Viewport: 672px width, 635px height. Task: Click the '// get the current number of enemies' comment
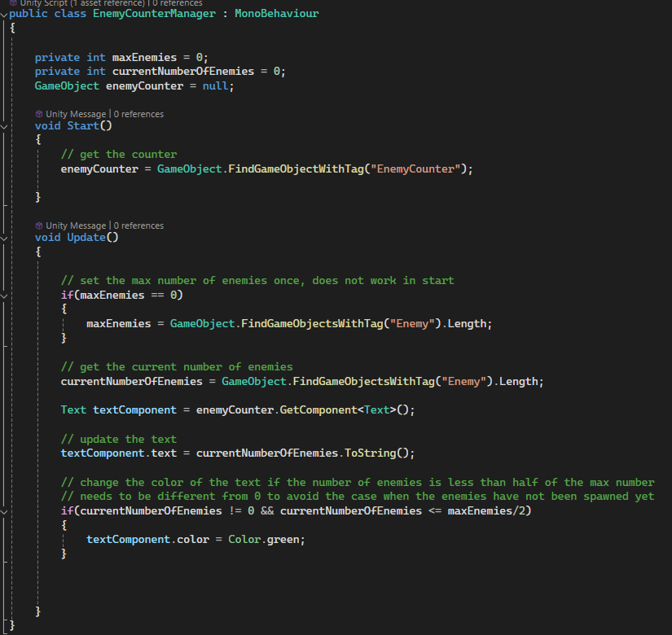(177, 367)
